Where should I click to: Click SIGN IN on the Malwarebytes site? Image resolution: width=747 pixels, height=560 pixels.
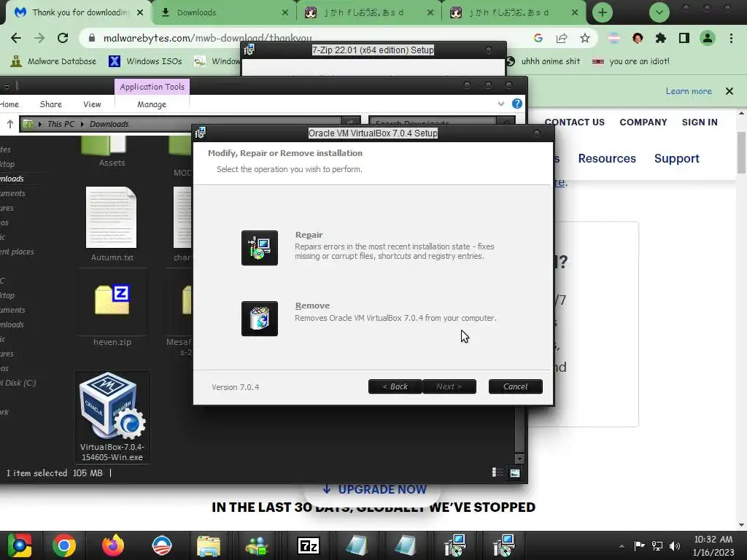[700, 122]
